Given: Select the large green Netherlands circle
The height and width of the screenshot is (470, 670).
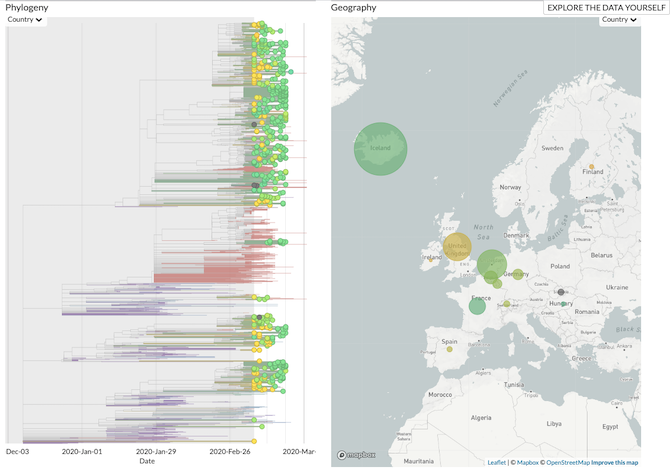Looking at the screenshot, I should [x=491, y=264].
